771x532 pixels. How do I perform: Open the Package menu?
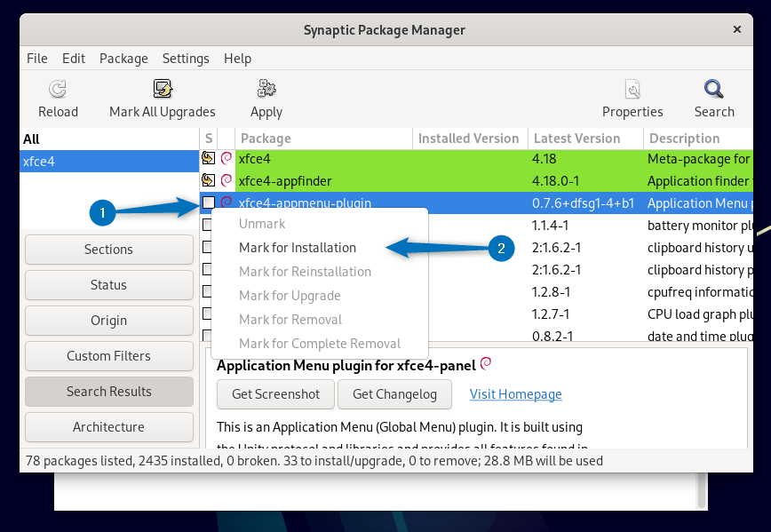click(123, 59)
